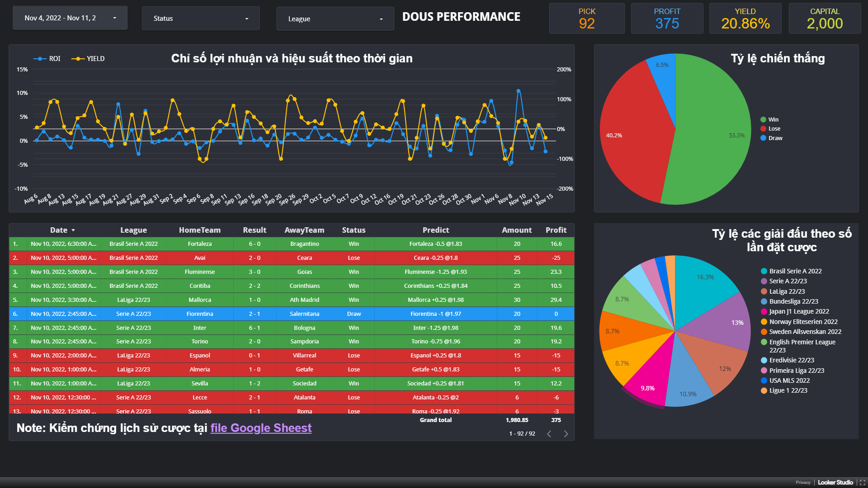The height and width of the screenshot is (488, 868).
Task: Click the next page arrow in the table
Action: point(566,434)
